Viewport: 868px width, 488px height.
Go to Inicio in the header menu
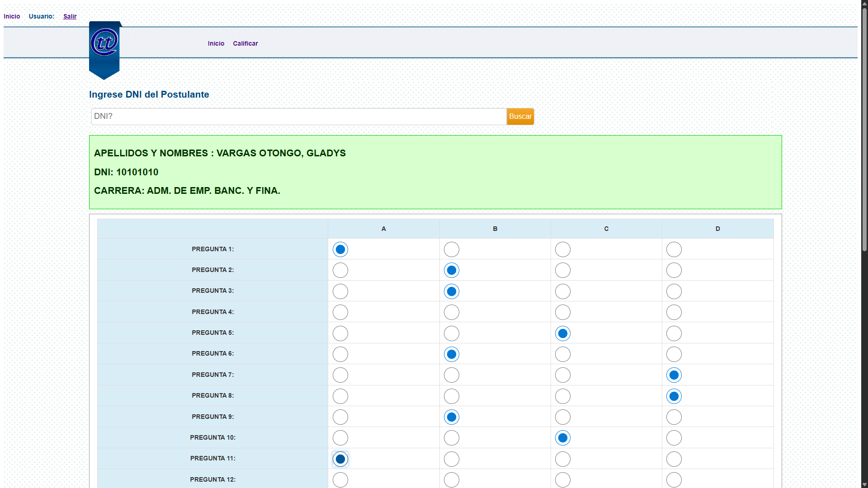tap(216, 43)
